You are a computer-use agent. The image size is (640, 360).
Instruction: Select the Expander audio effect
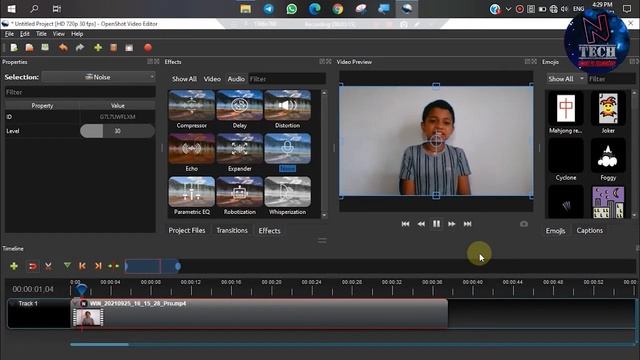coord(240,152)
